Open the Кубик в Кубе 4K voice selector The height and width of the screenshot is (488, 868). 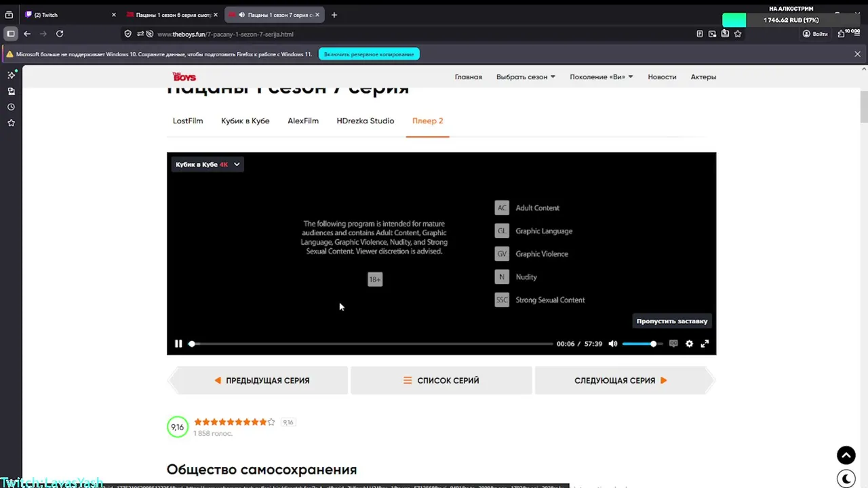[x=208, y=164]
